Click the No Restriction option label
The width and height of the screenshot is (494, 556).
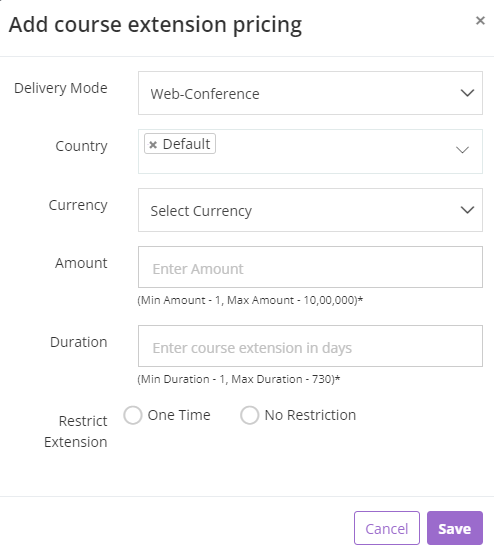(x=310, y=415)
